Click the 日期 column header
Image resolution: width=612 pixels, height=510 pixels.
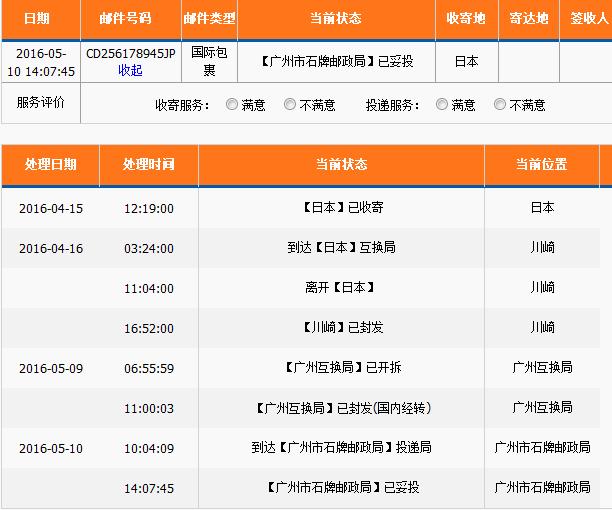pos(37,18)
